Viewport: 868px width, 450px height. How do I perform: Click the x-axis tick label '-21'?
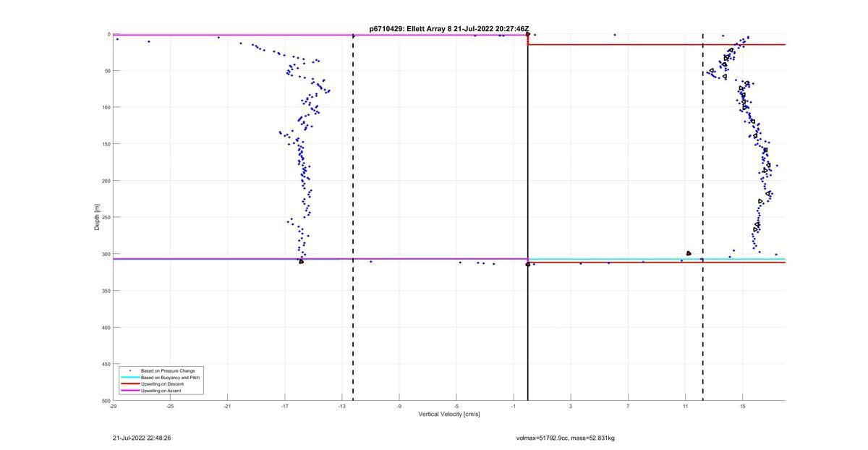pyautogui.click(x=227, y=407)
